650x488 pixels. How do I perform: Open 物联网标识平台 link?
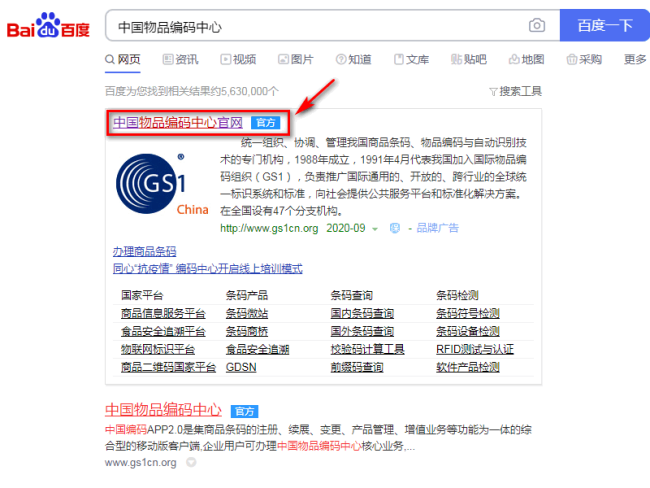(158, 349)
